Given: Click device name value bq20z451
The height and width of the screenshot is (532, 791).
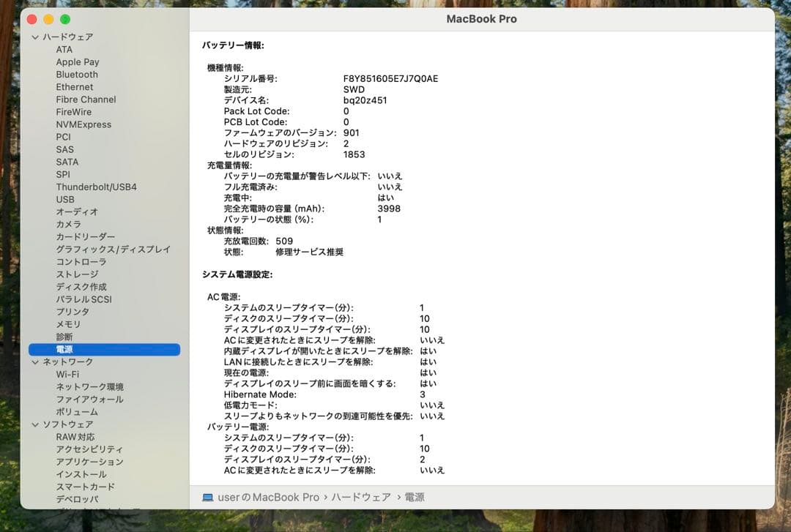Looking at the screenshot, I should pyautogui.click(x=365, y=100).
